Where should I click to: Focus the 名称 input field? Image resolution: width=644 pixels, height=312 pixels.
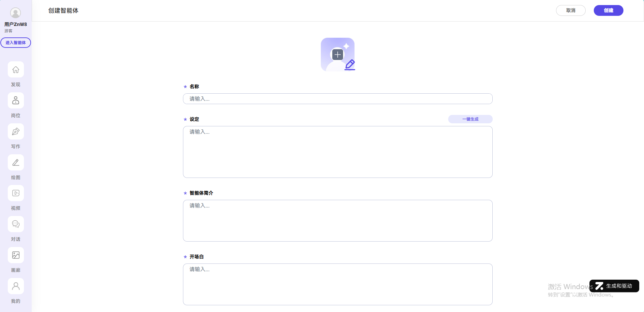(x=337, y=99)
